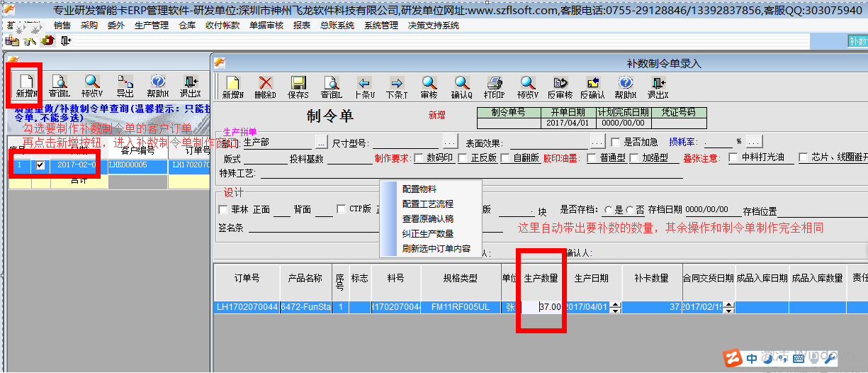Click 查询L icon in left query window
Viewport: 868px width, 373px height.
[x=60, y=87]
